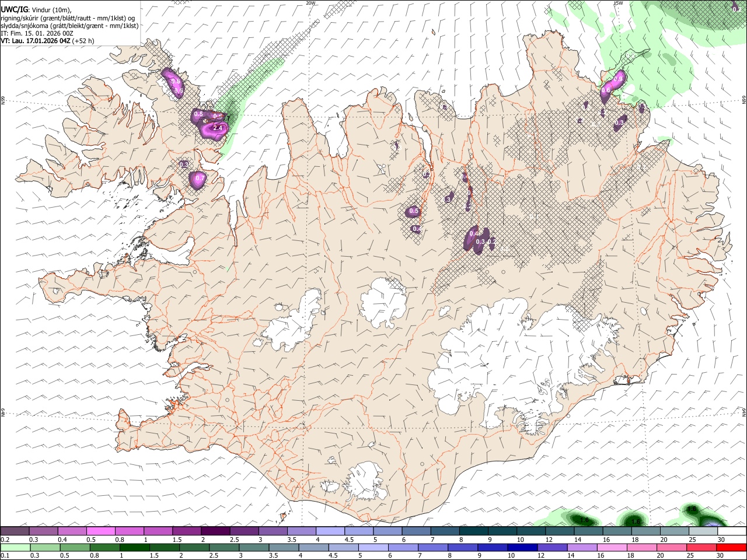
Task: Pick darkest green swatch between 1 and 1.5
Action: tap(135, 548)
